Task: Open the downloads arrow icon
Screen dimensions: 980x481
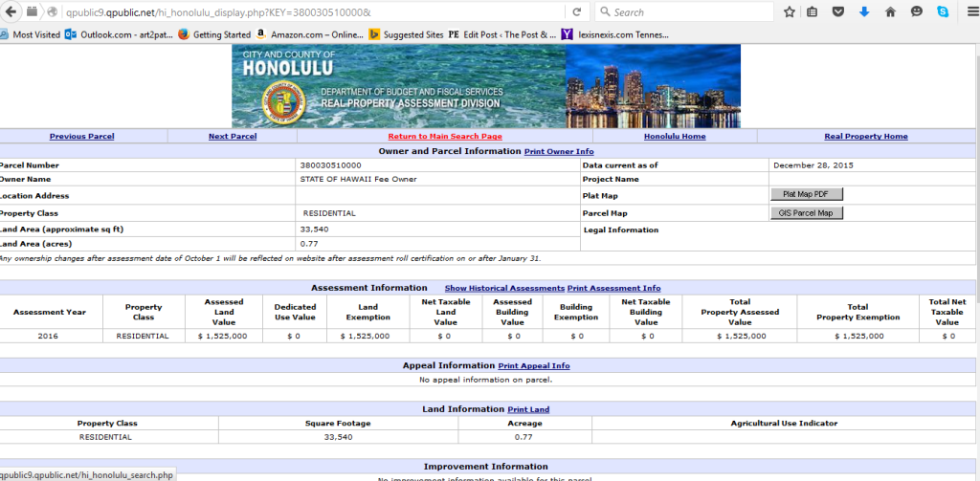Action: (864, 12)
